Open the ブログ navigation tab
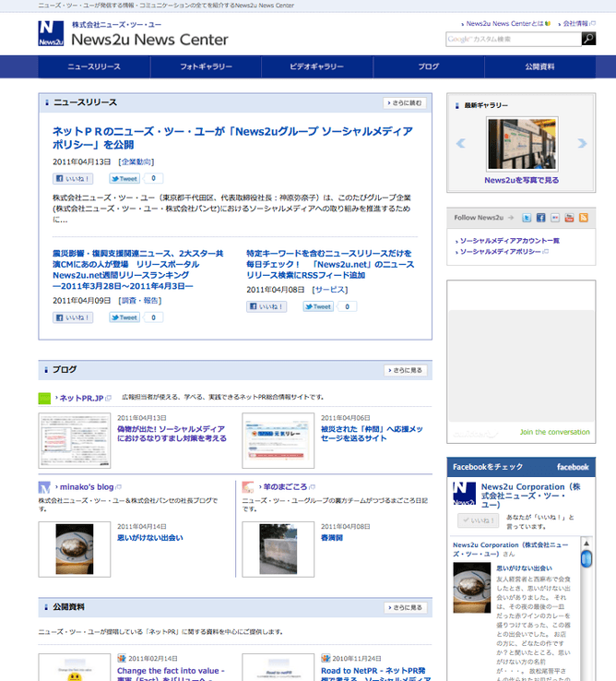The image size is (616, 681). (429, 66)
